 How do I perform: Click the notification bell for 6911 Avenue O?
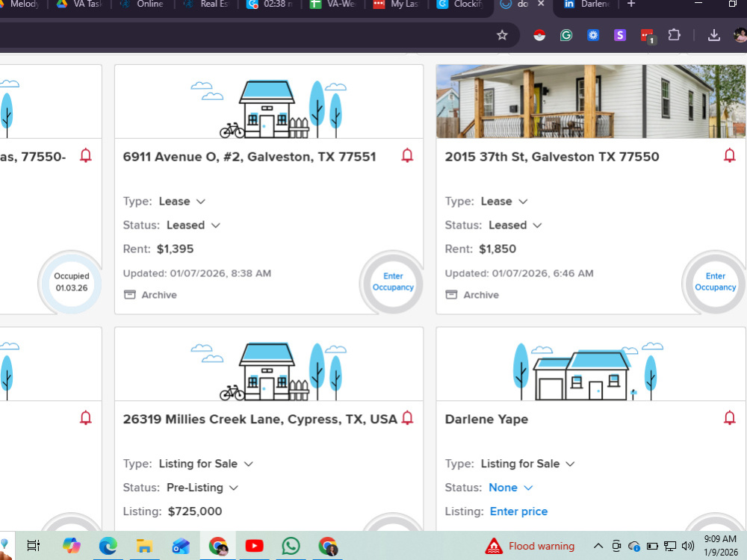tap(407, 155)
